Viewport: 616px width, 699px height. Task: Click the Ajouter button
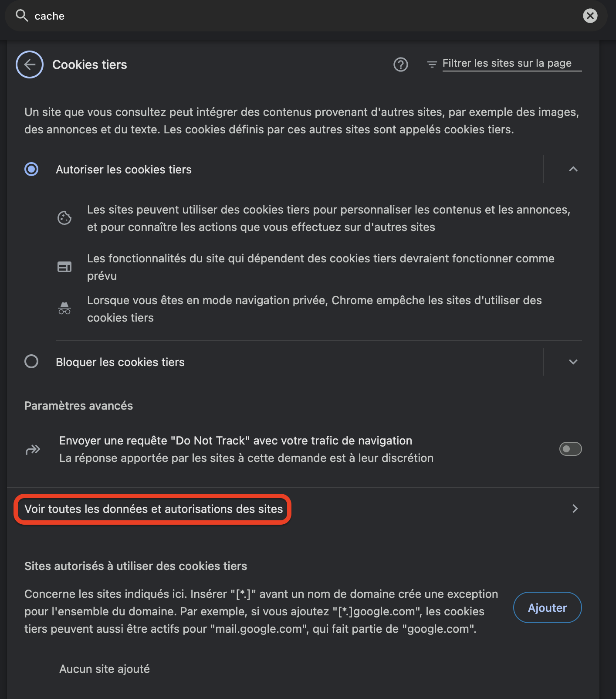click(547, 607)
